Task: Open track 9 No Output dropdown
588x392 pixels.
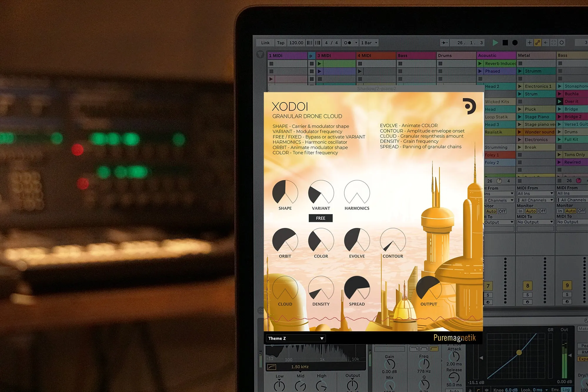Action: tap(572, 222)
